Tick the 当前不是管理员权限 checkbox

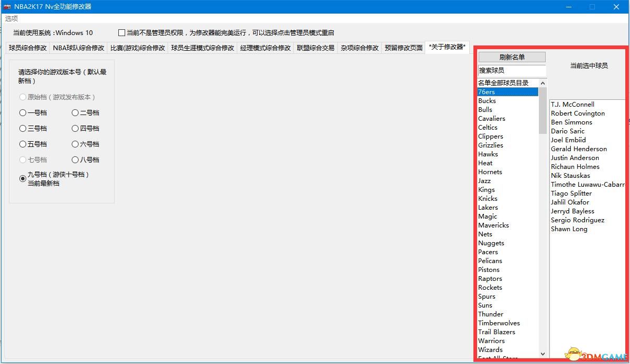click(122, 33)
